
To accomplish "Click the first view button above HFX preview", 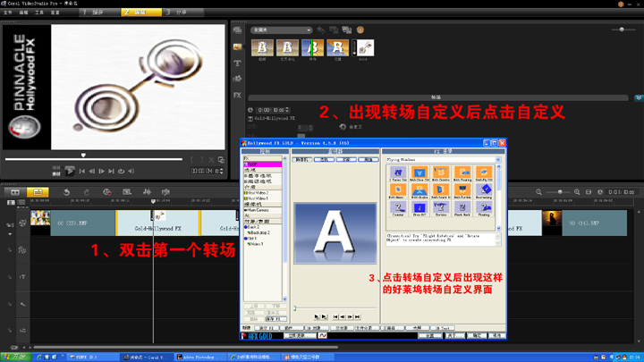I will coord(302,160).
